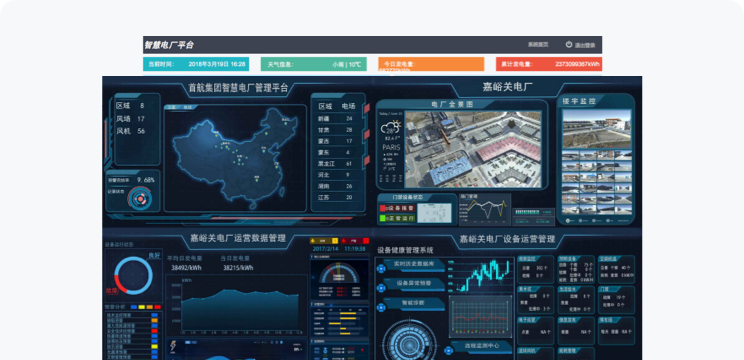Click the red 预警分析 legend swatch
This screenshot has width=744, height=360.
tap(158, 307)
